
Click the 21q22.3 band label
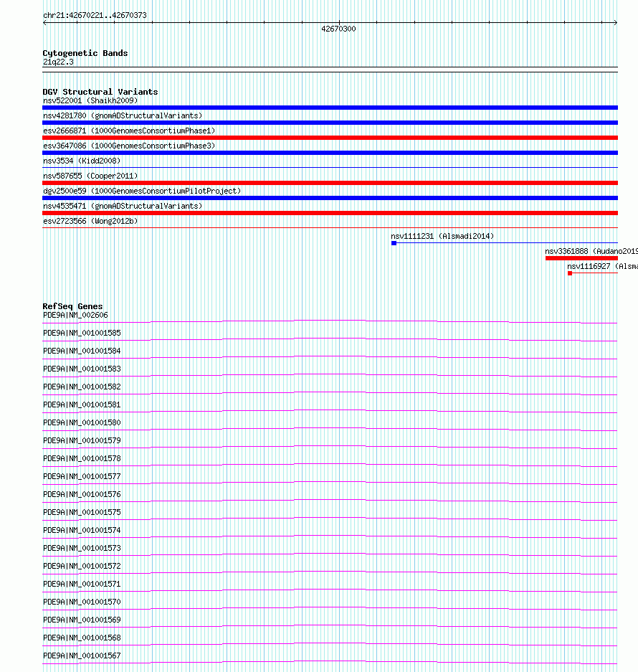point(58,62)
